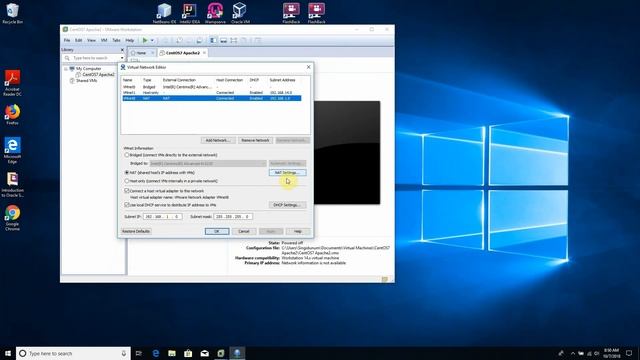Viewport: 640px width, 360px height.
Task: Click Cancel in Virtual Network Editor
Action: pos(244,231)
